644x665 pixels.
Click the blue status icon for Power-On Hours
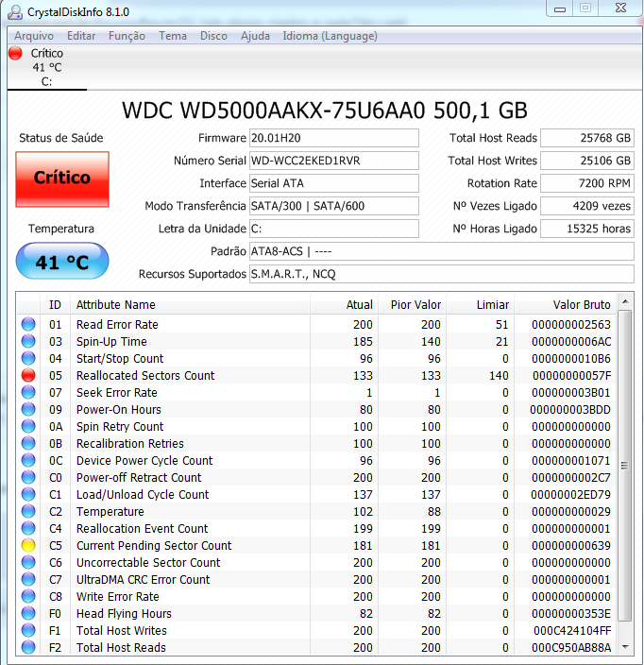point(28,409)
